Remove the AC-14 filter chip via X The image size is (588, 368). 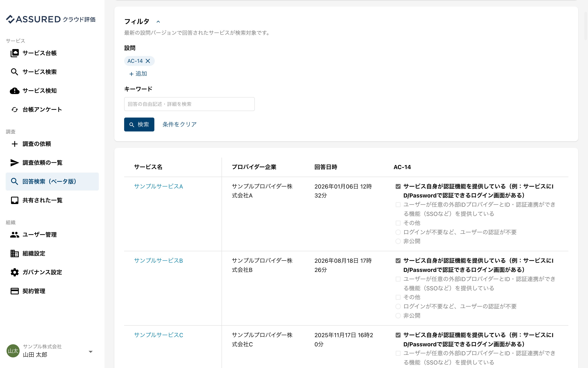click(x=148, y=61)
